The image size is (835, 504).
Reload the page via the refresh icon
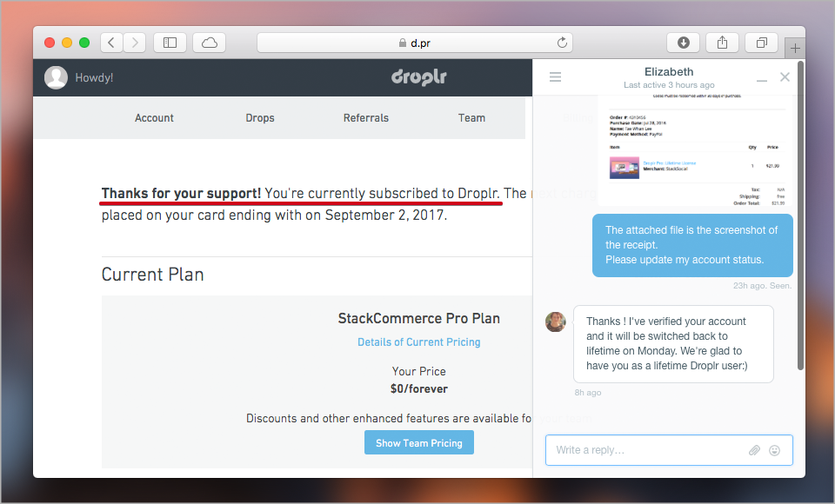(562, 43)
